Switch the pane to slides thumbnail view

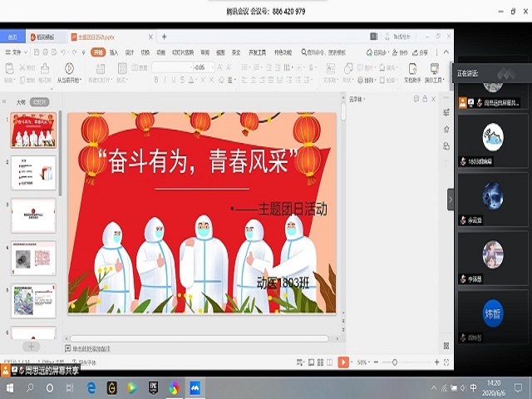39,101
